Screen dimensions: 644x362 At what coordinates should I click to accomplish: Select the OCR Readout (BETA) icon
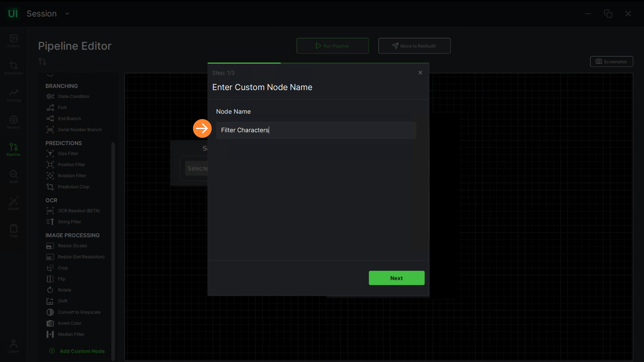(50, 211)
